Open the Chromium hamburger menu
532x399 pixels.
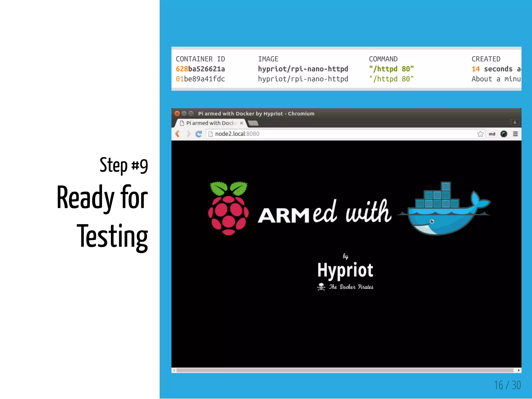tap(515, 134)
